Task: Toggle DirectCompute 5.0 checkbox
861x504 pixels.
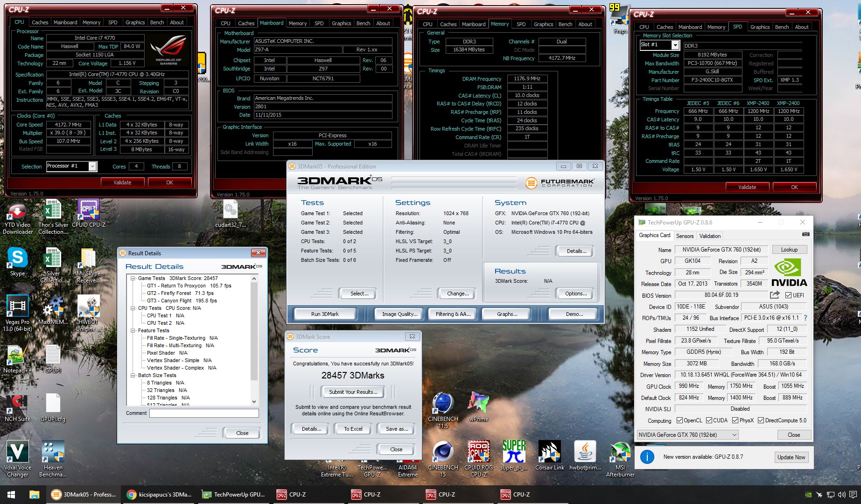Action: (761, 420)
